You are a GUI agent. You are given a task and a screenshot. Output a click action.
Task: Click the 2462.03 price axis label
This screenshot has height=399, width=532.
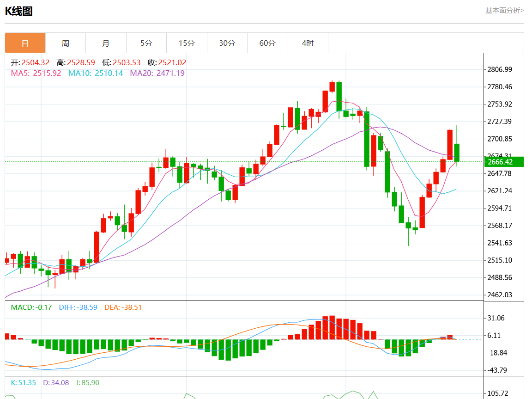[x=500, y=295]
